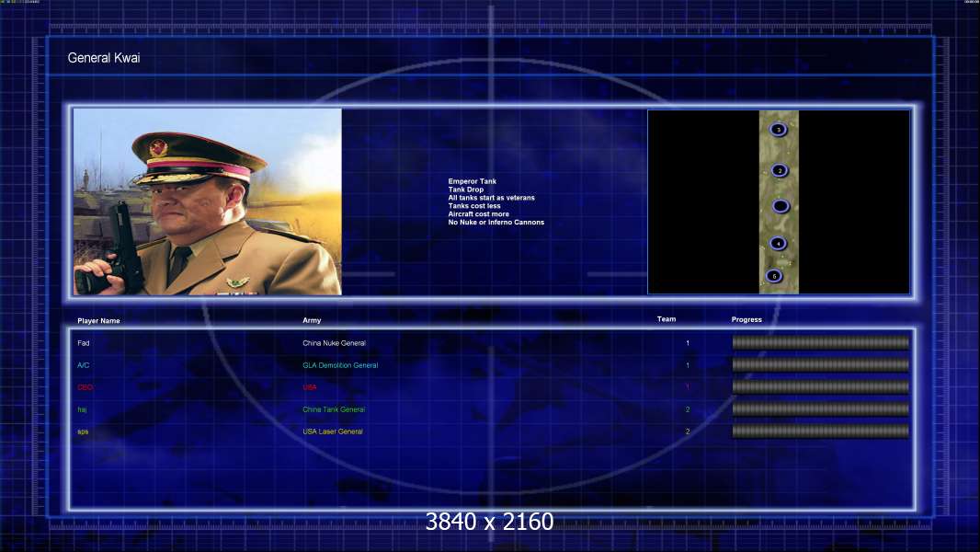The height and width of the screenshot is (552, 980).
Task: Click the red USA army entry
Action: click(x=310, y=387)
